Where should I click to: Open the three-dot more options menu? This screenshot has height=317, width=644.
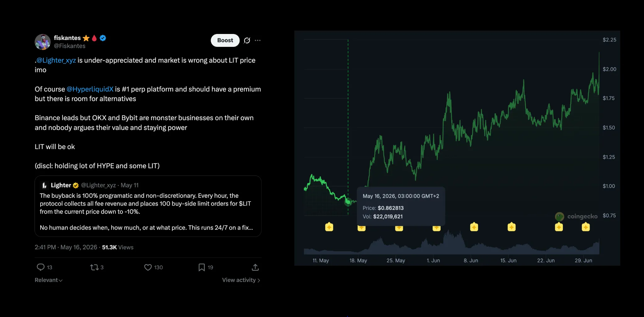pyautogui.click(x=258, y=40)
